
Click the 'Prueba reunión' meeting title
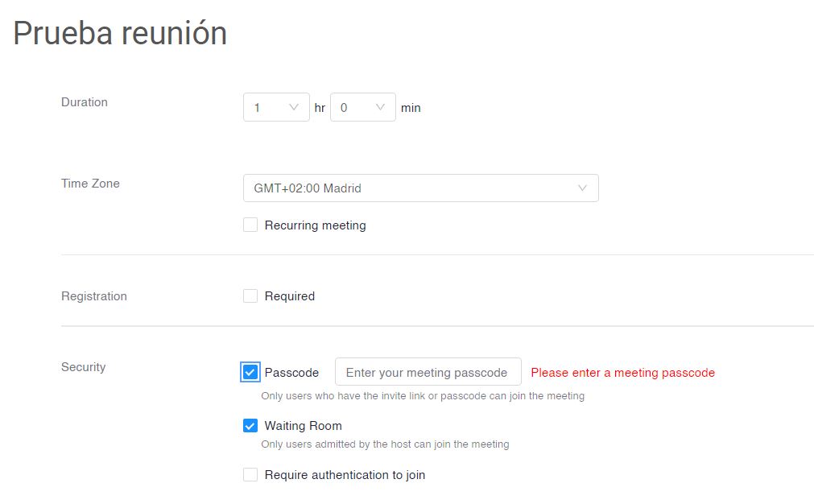120,33
